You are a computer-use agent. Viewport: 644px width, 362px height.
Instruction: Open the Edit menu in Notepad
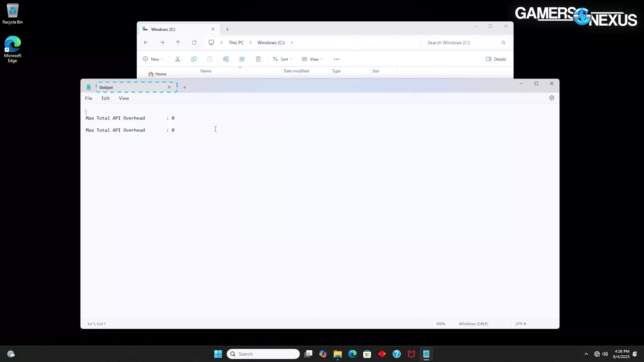coord(105,98)
